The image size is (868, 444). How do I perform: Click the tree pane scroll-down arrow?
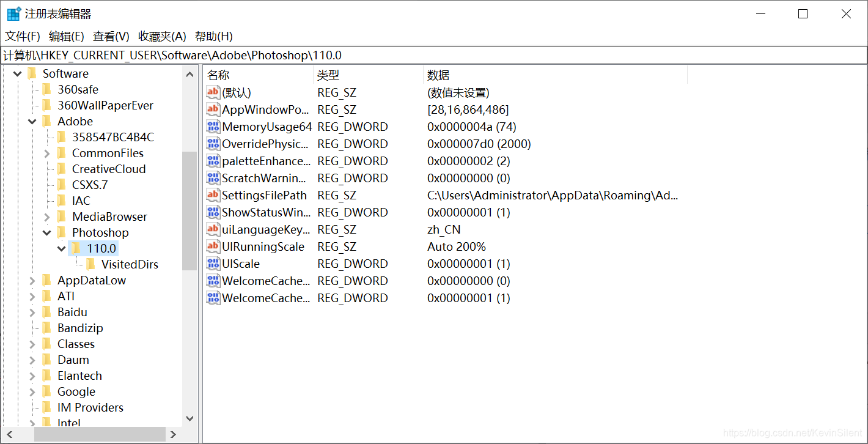[x=189, y=419]
